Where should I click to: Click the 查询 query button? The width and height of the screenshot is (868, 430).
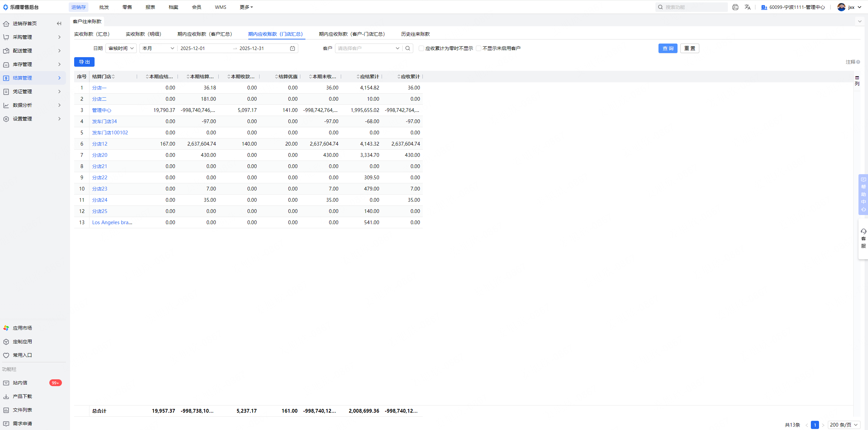[668, 48]
